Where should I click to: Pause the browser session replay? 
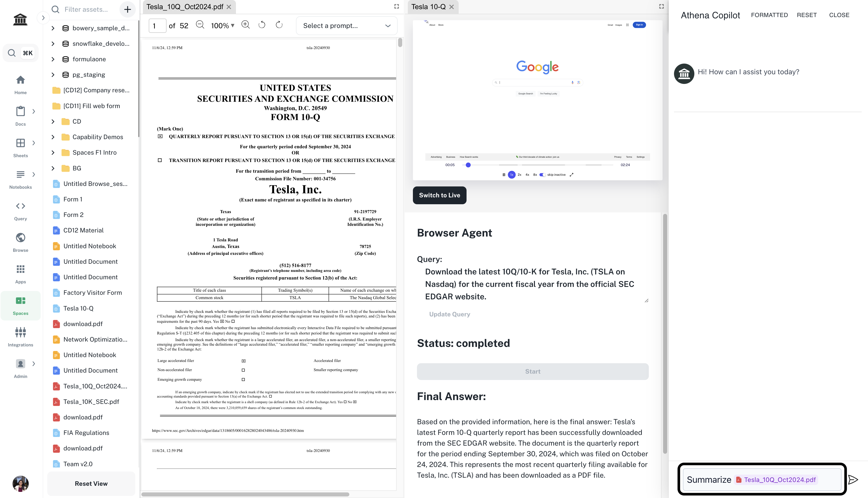pyautogui.click(x=504, y=175)
